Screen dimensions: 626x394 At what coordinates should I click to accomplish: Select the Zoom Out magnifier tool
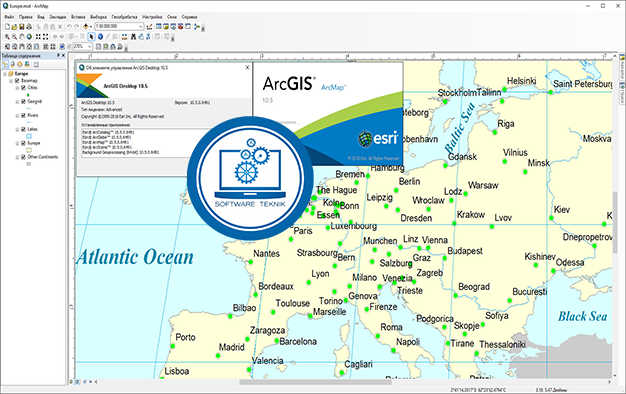coord(14,36)
